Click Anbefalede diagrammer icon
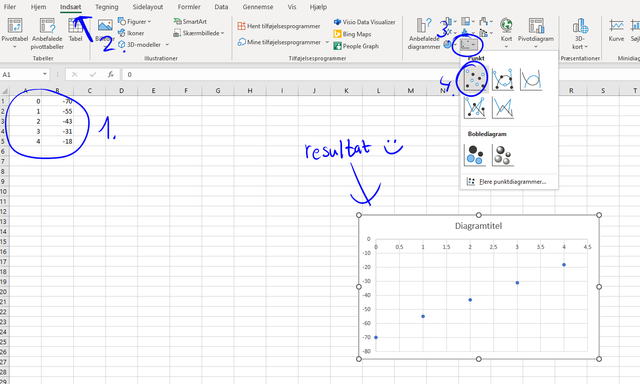Image resolution: width=640 pixels, height=384 pixels. [x=424, y=25]
